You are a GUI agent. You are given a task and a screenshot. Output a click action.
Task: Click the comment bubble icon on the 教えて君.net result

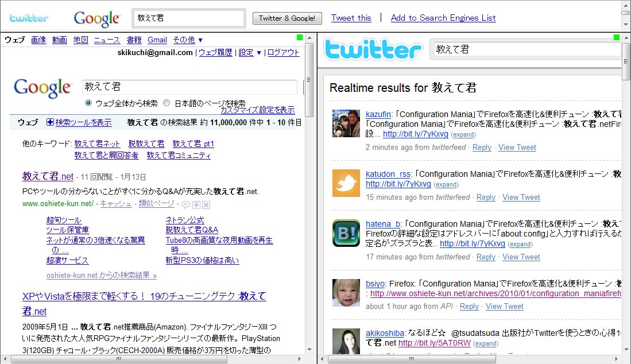pyautogui.click(x=186, y=205)
